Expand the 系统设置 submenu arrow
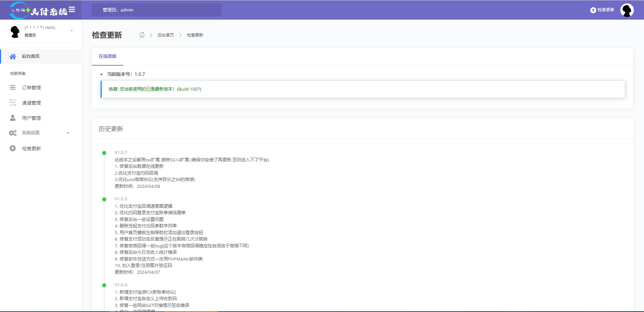This screenshot has height=312, width=644. pos(68,133)
